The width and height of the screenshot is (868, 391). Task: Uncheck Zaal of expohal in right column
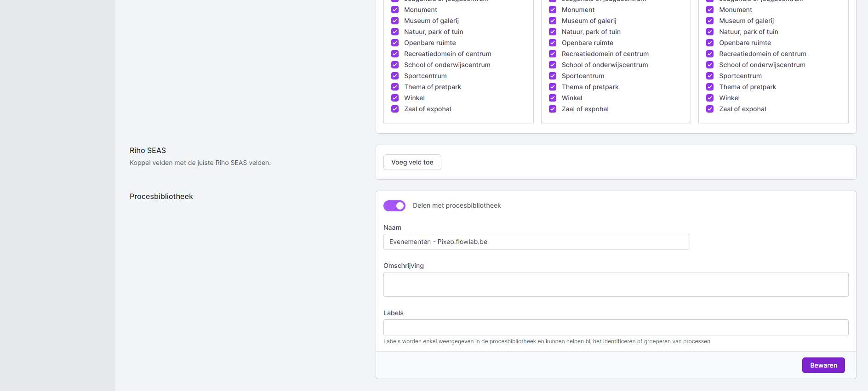click(x=710, y=109)
